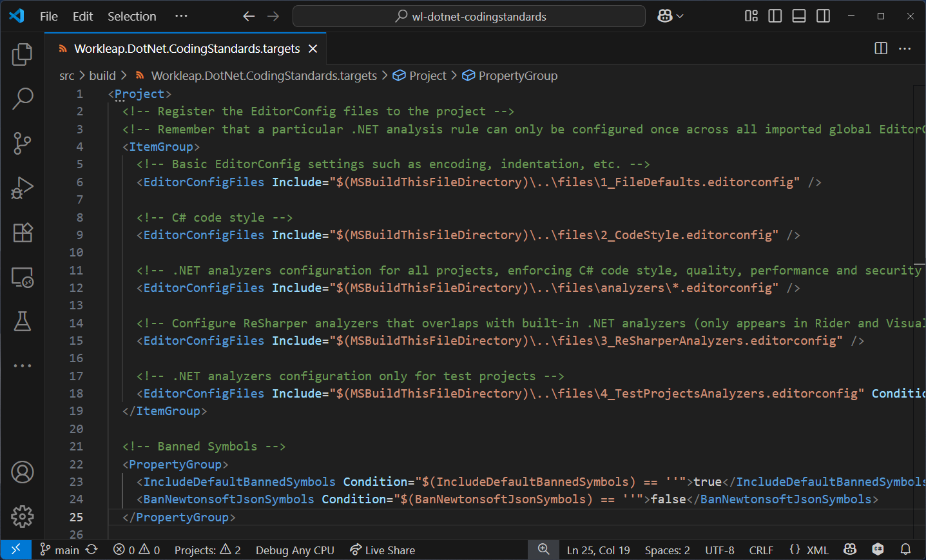Open the notifications bell
Image resolution: width=926 pixels, height=560 pixels.
tap(905, 550)
